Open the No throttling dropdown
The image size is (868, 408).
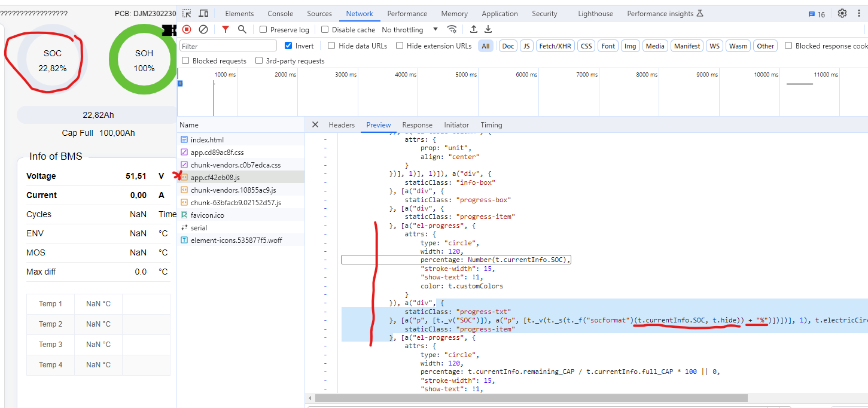410,29
